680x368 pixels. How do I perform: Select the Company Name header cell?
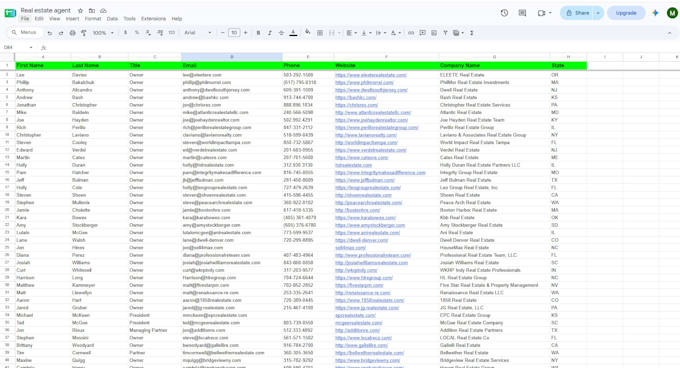pos(494,65)
